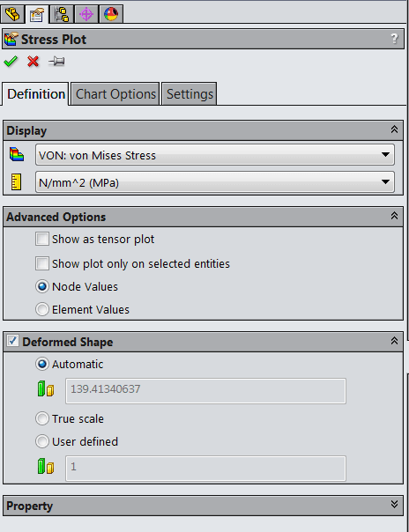Open the DisplayManager color sphere tab
Screen dimensions: 409x532
click(111, 14)
